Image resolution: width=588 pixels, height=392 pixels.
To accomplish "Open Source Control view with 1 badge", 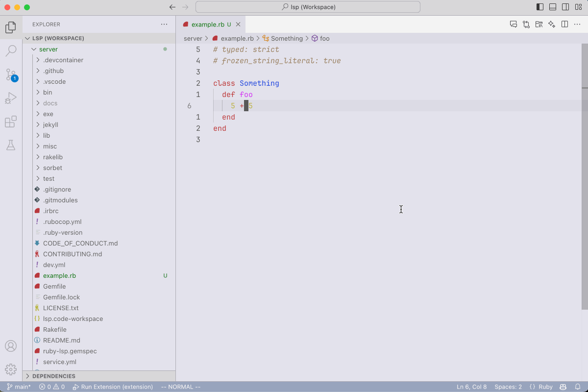I will (x=11, y=74).
